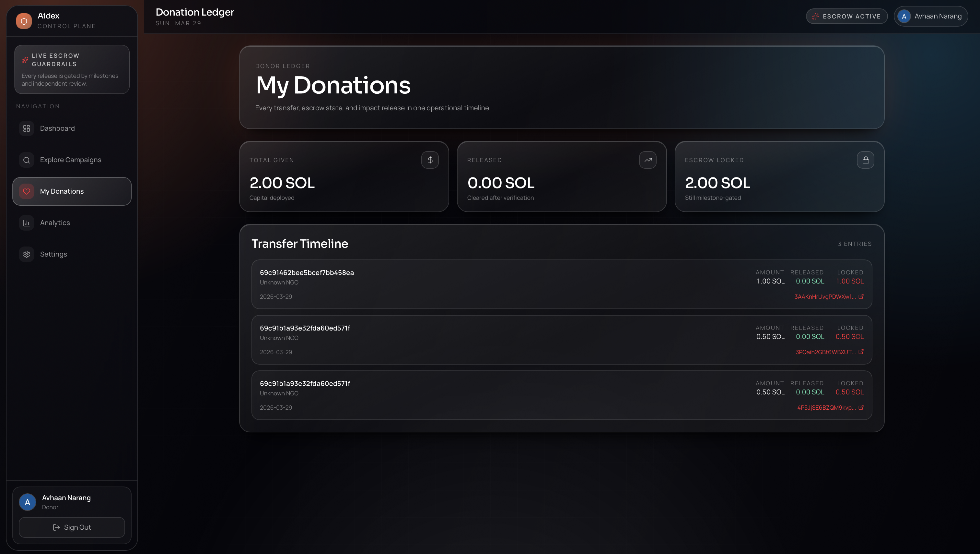980x554 pixels.
Task: Click the dollar icon on Total Given card
Action: coord(430,160)
